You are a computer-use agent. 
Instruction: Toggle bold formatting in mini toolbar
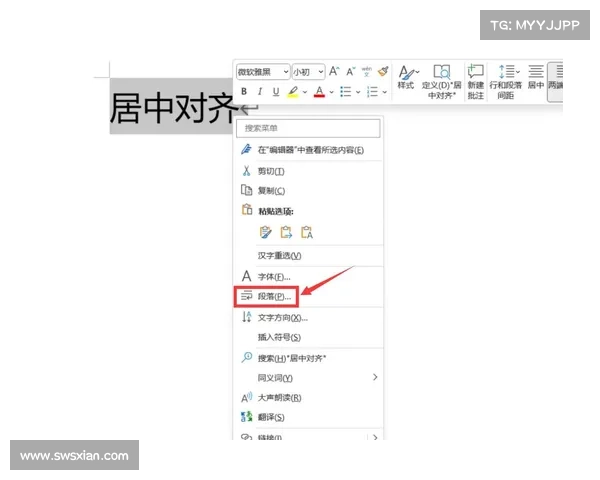point(244,91)
